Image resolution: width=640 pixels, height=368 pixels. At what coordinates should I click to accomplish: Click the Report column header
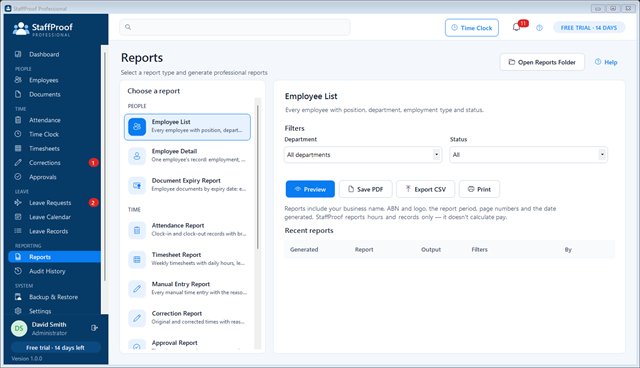(x=364, y=249)
